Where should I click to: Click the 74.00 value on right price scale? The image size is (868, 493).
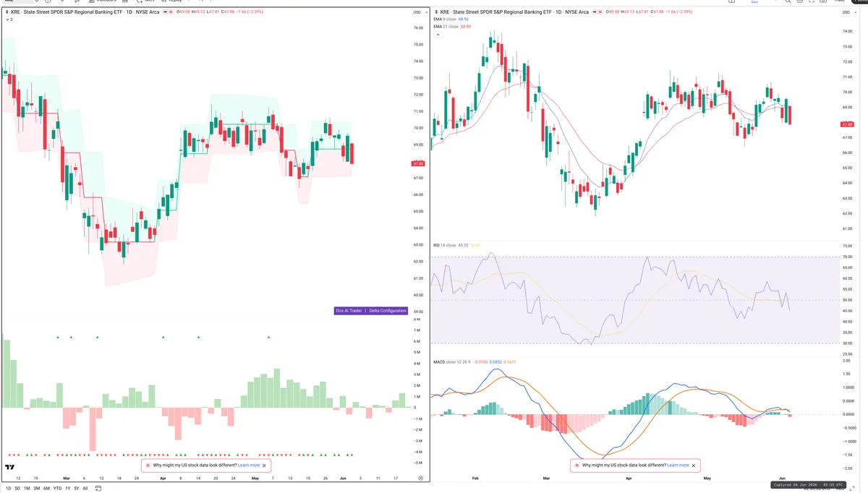tap(849, 32)
